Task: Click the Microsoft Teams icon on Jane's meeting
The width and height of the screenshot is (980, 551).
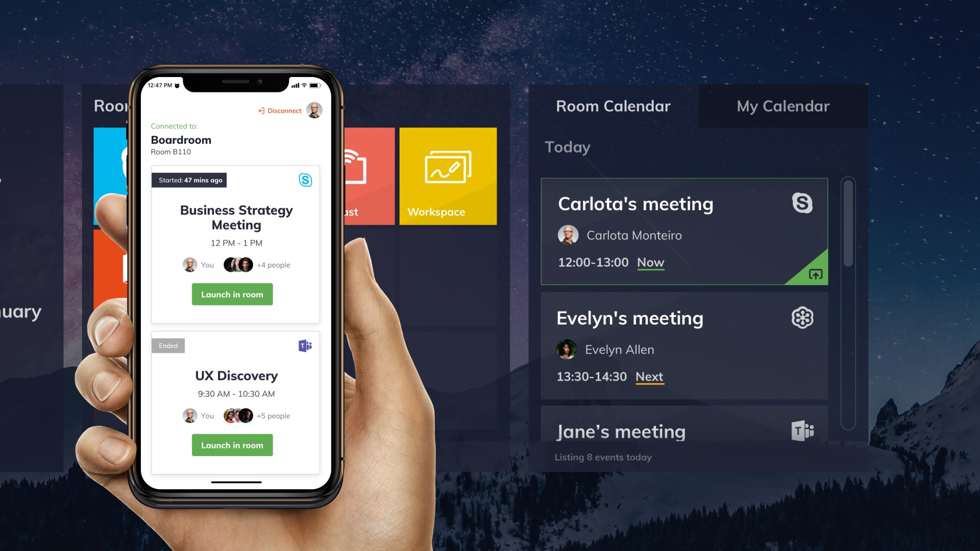Action: (803, 431)
